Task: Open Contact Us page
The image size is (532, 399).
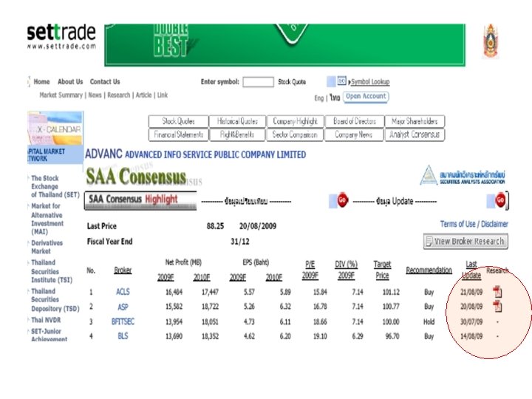Action: (105, 81)
